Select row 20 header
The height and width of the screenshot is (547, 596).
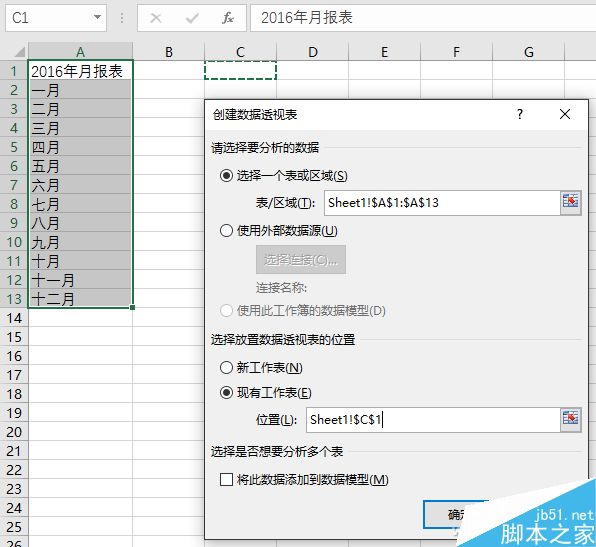tap(14, 432)
